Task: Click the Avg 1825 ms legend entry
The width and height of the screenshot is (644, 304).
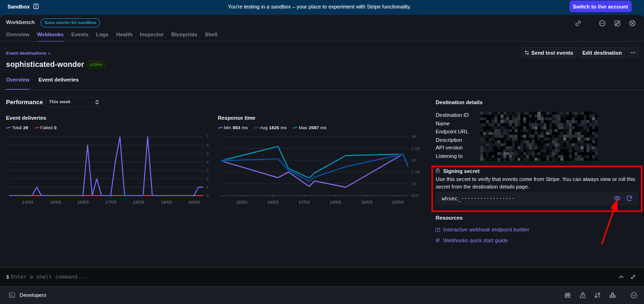Action: point(270,128)
